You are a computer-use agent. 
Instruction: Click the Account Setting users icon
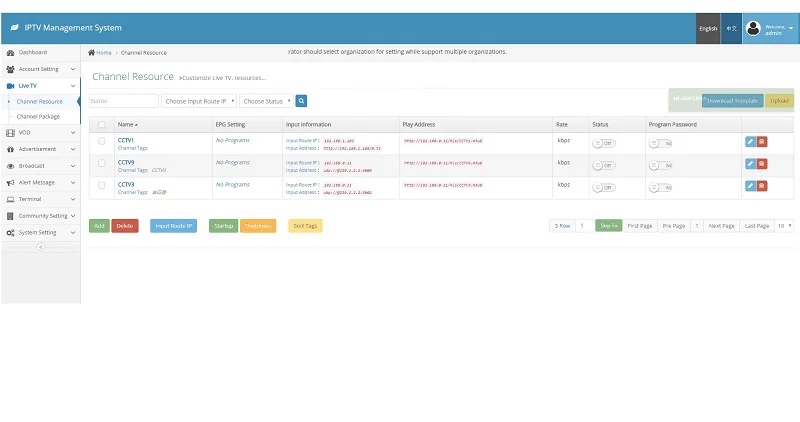(x=10, y=69)
